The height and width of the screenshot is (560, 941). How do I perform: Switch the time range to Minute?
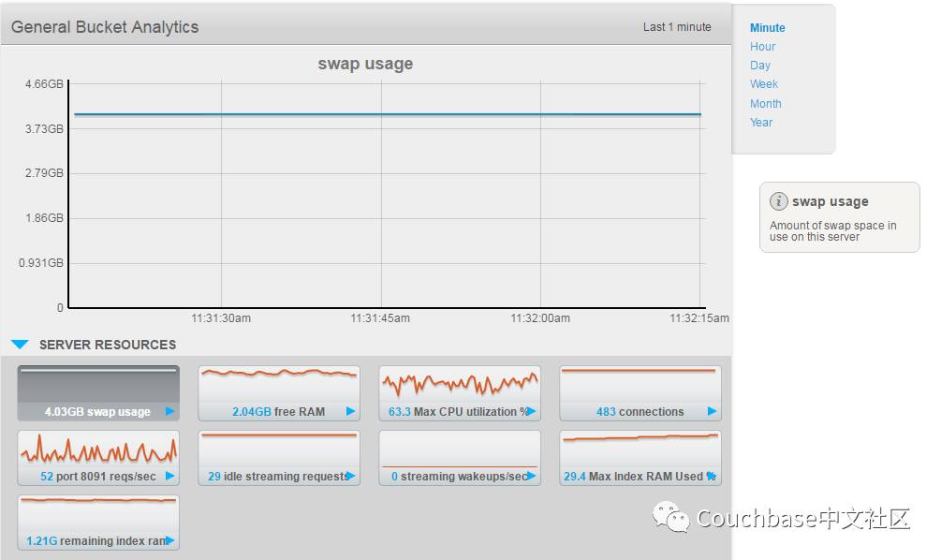[767, 27]
